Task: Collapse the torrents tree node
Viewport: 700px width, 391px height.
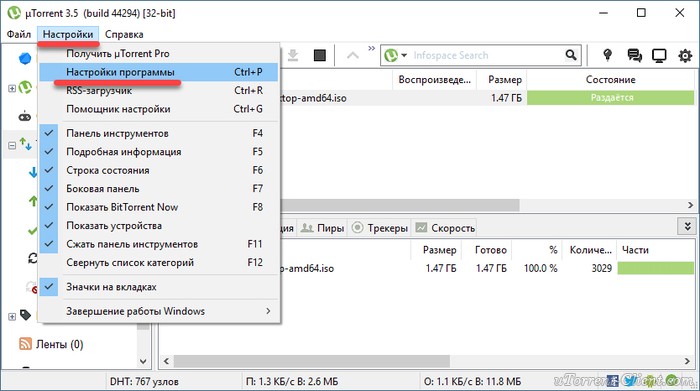Action: [12, 146]
